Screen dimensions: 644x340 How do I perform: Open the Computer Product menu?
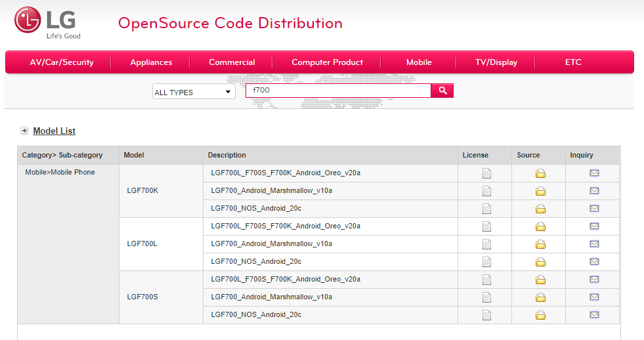[327, 62]
